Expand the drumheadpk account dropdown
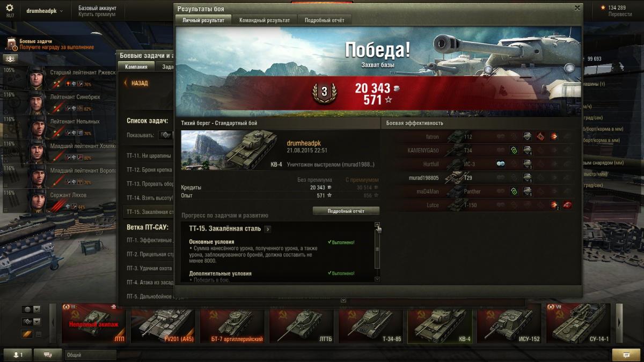The height and width of the screenshot is (362, 644). point(44,11)
